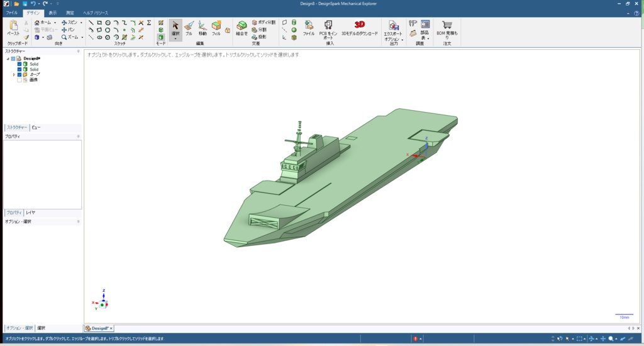
Task: Open the Undo history dropdown arrow
Action: coord(39,4)
